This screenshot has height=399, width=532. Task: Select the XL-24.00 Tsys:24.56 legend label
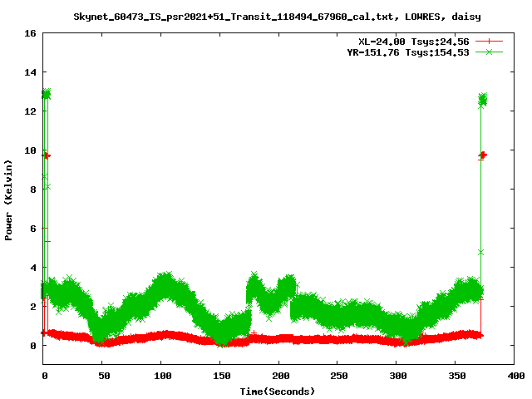414,42
